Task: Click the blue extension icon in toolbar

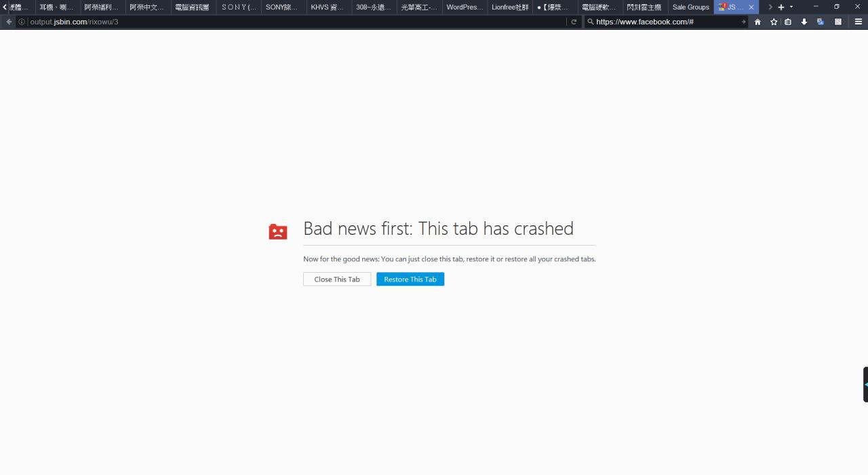Action: click(x=821, y=22)
